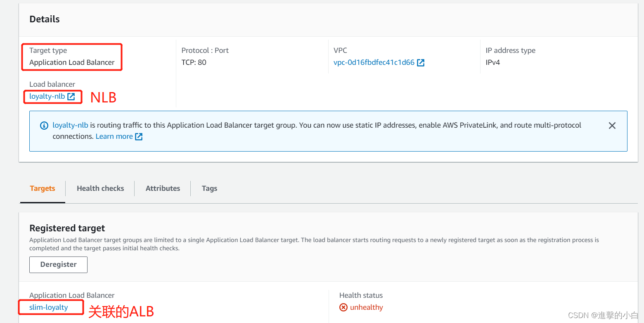The width and height of the screenshot is (644, 323).
Task: Click the unhealthy status text
Action: [x=367, y=307]
